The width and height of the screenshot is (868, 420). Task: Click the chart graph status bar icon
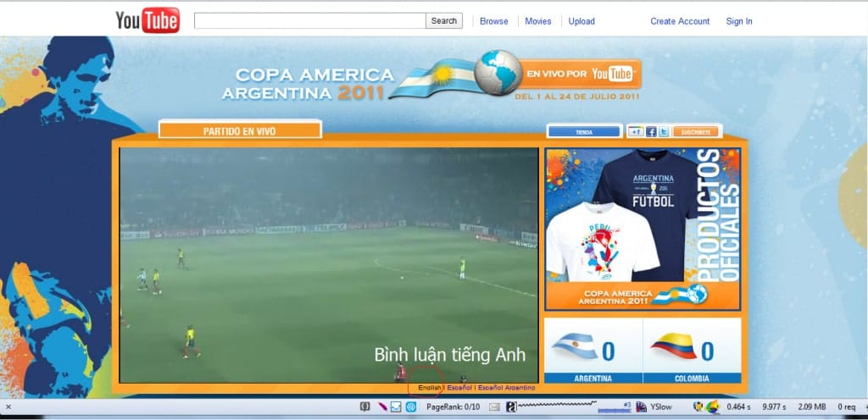point(396,406)
